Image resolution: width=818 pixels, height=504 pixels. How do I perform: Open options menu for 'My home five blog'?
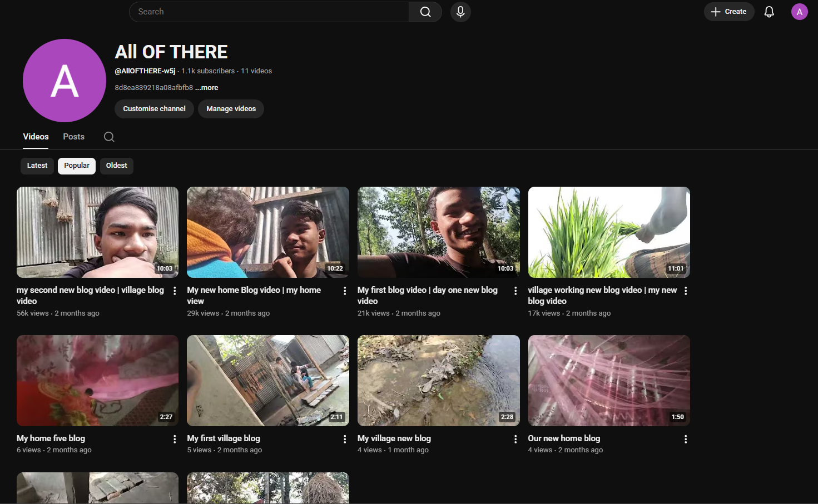pyautogui.click(x=175, y=439)
